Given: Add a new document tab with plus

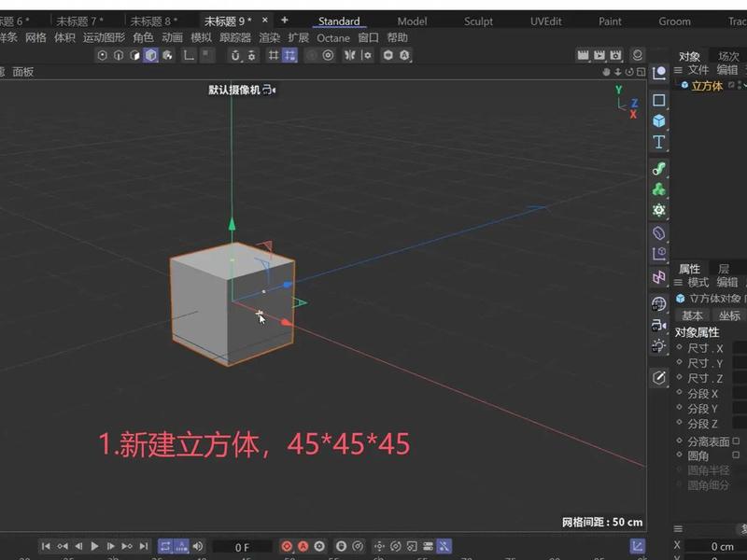Looking at the screenshot, I should tap(285, 20).
